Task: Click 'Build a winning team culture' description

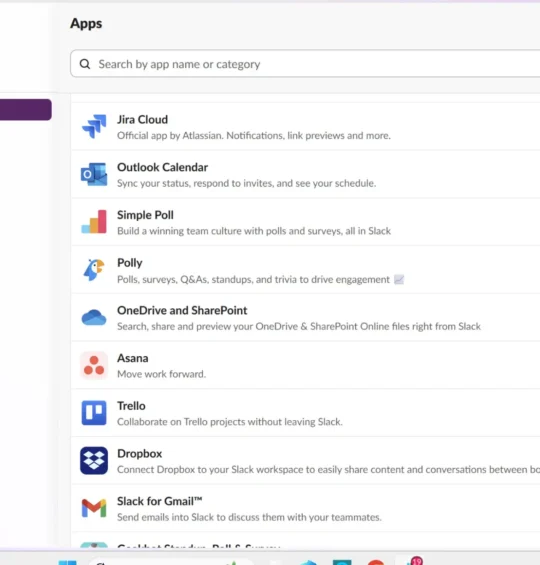Action: click(254, 231)
